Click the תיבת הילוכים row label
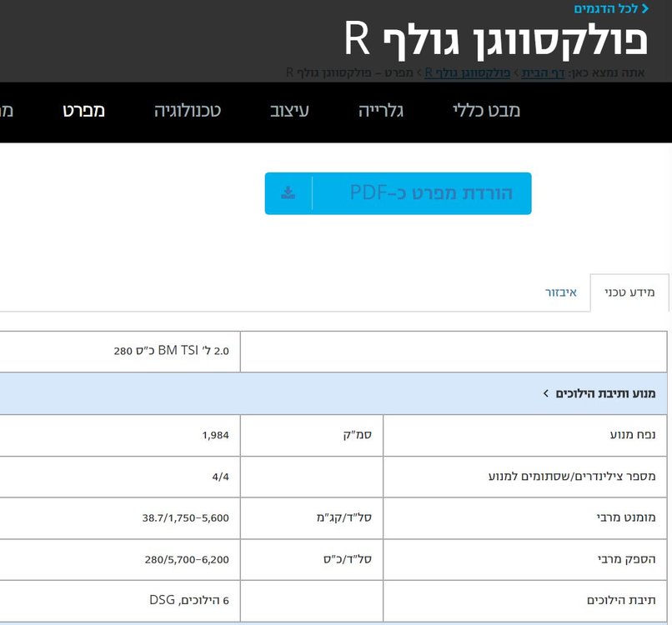This screenshot has width=672, height=625. (x=621, y=601)
